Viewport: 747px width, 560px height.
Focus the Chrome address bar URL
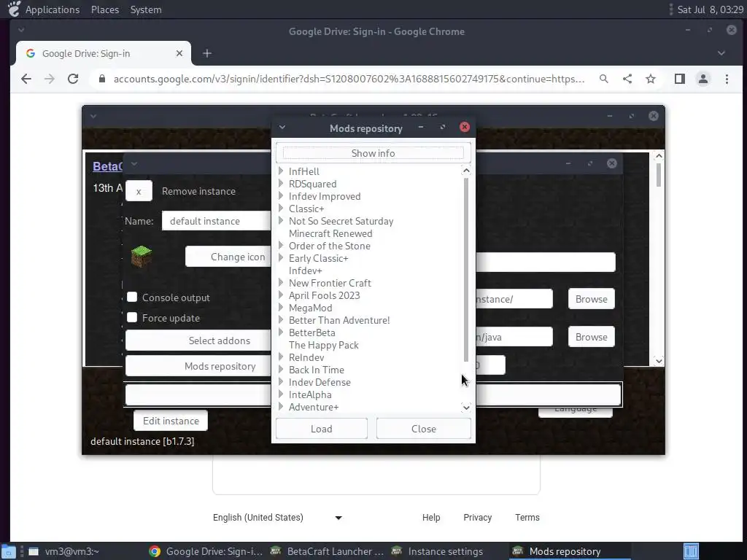click(349, 79)
